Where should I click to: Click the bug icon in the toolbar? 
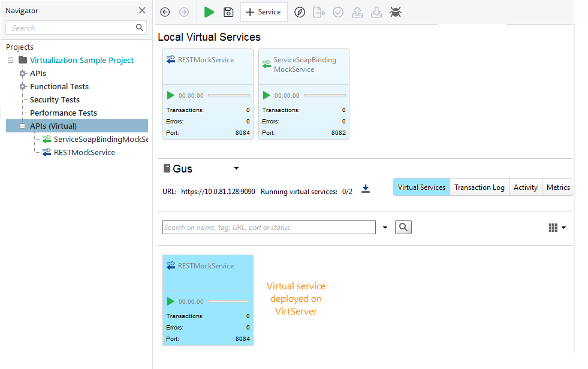click(x=396, y=12)
